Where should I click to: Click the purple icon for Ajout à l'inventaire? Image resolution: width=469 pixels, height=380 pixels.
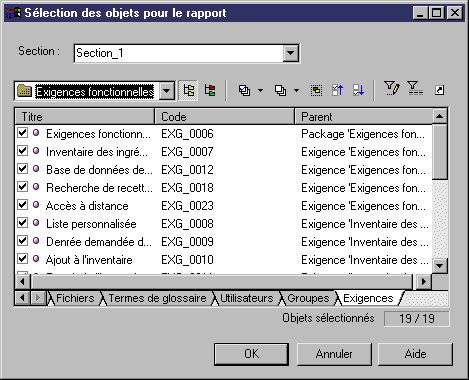pyautogui.click(x=36, y=259)
